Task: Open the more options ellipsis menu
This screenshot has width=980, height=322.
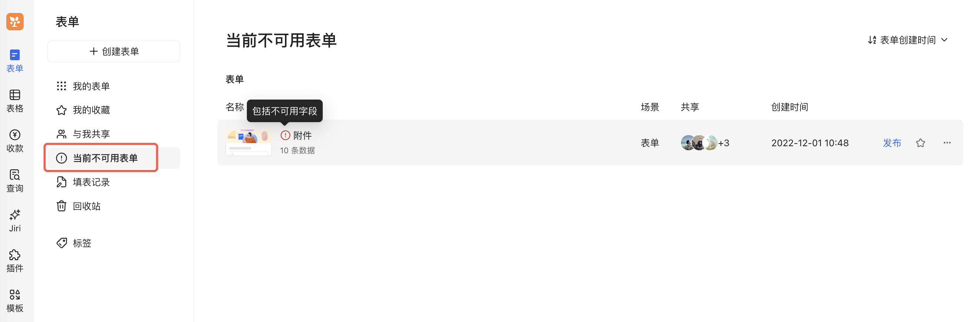Action: click(947, 143)
